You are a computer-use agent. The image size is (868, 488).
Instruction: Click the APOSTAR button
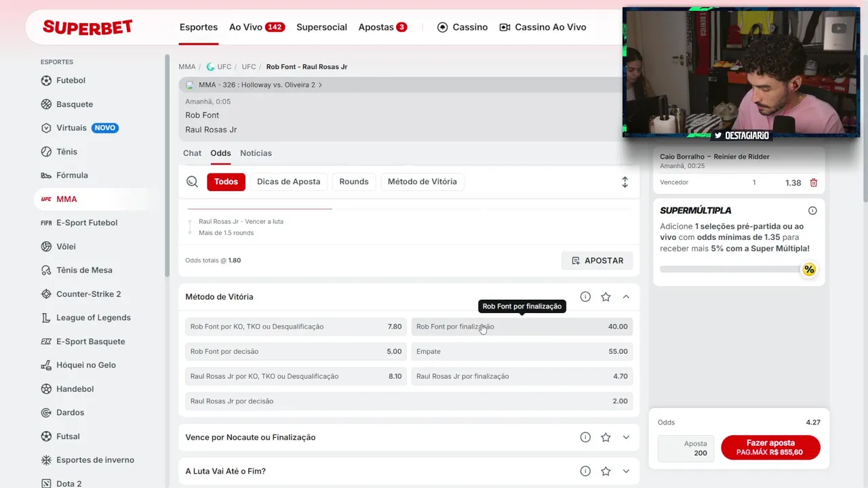597,261
